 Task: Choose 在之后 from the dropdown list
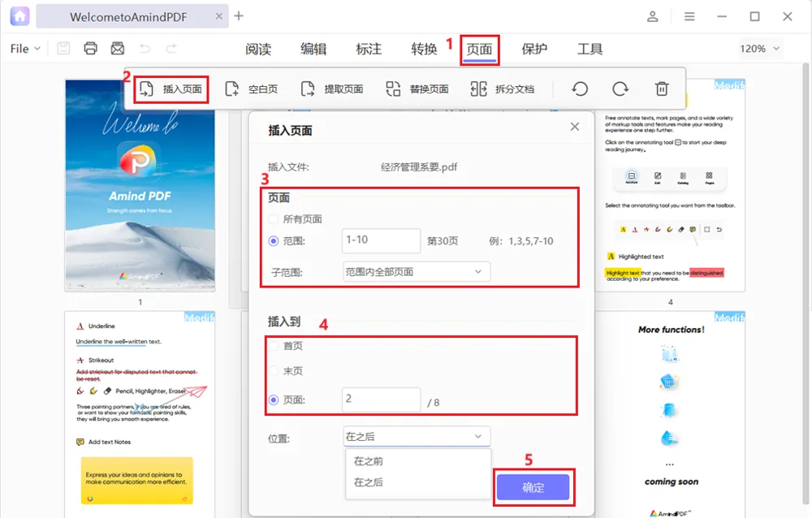click(368, 482)
